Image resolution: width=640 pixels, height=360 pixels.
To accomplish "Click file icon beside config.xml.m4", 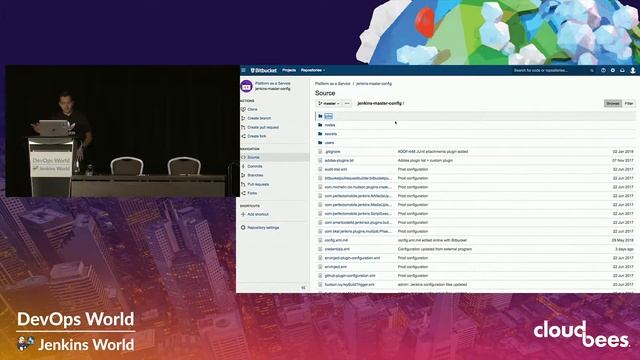I will 320,240.
